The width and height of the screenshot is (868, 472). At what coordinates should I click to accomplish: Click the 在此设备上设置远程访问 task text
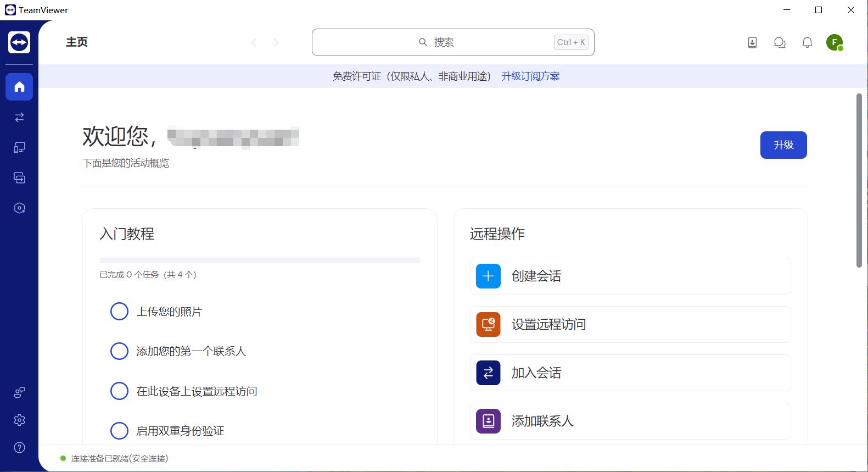(197, 391)
